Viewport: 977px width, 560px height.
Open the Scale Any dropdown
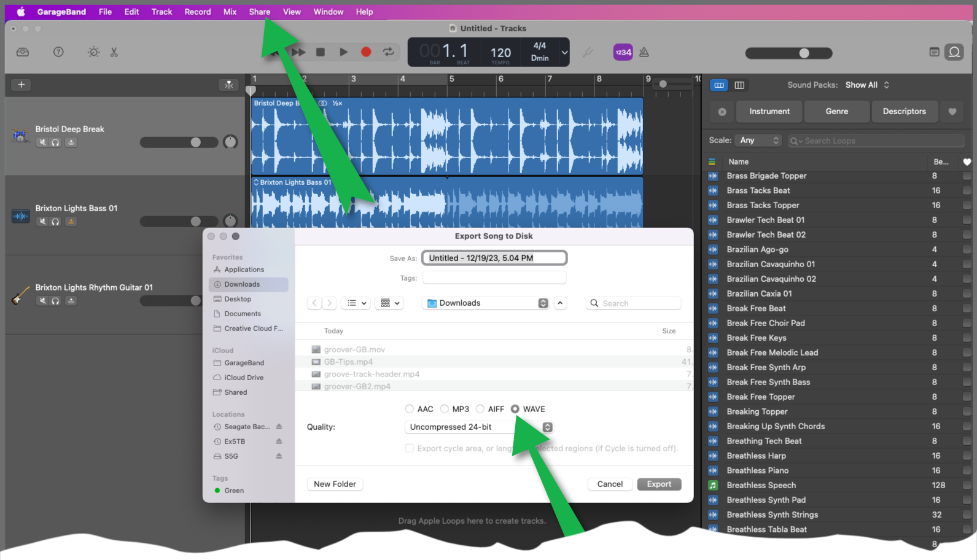(759, 141)
